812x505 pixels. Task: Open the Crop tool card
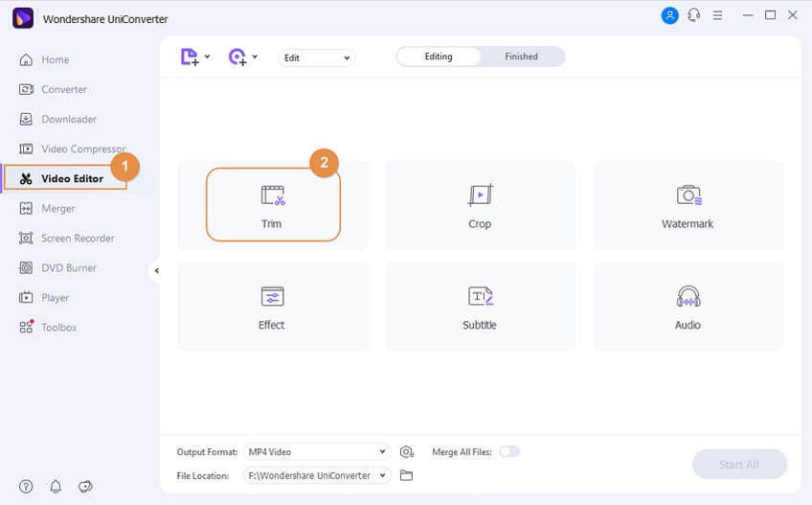480,205
